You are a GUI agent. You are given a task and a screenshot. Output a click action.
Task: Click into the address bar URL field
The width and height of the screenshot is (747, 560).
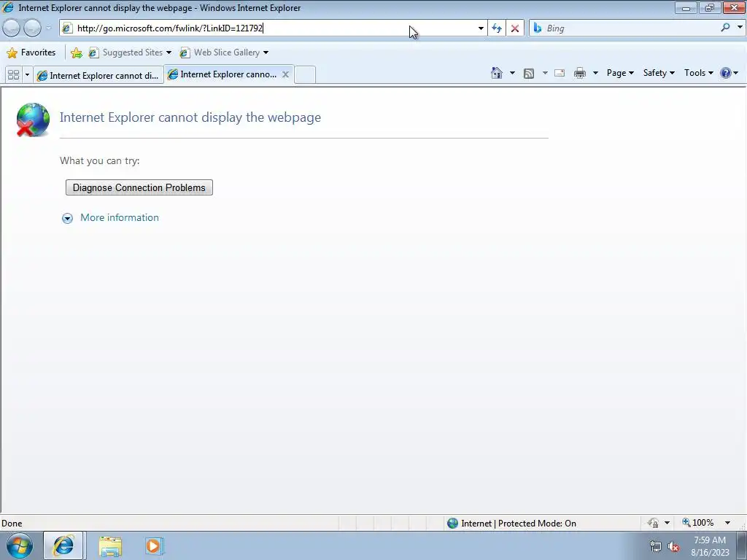click(x=274, y=28)
